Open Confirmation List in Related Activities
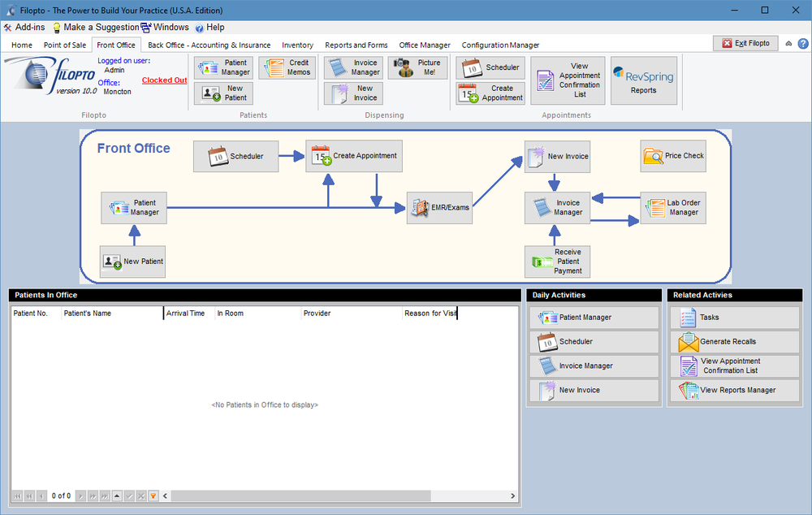812x515 pixels. [x=735, y=366]
